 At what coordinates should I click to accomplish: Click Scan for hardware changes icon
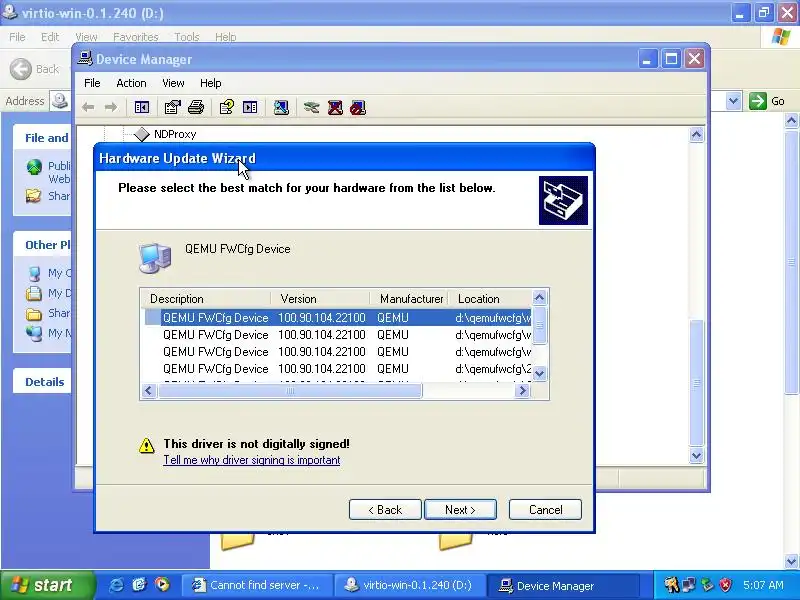(281, 107)
